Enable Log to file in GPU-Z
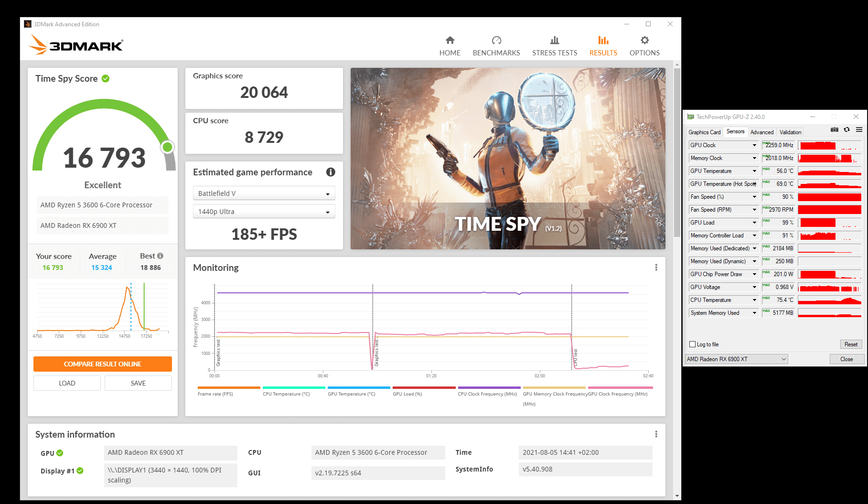868x504 pixels. click(x=692, y=344)
